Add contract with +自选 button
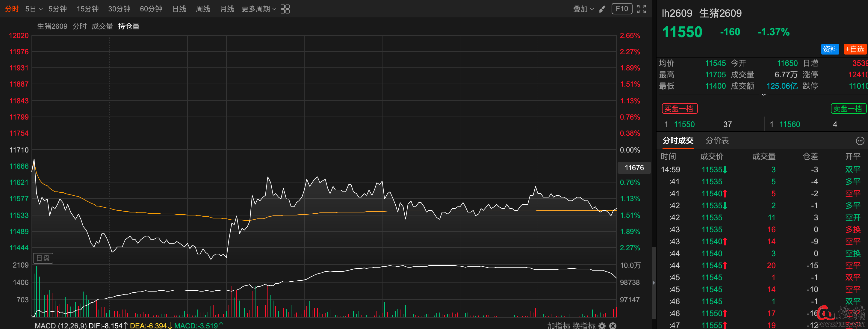Viewport: 868px width, 329px height. [855, 49]
